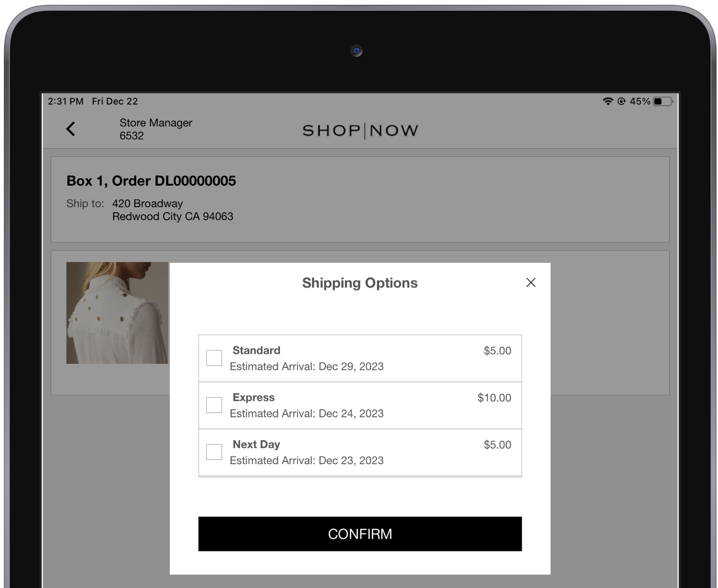Viewport: 718px width, 588px height.
Task: Click the Express option name
Action: [253, 398]
